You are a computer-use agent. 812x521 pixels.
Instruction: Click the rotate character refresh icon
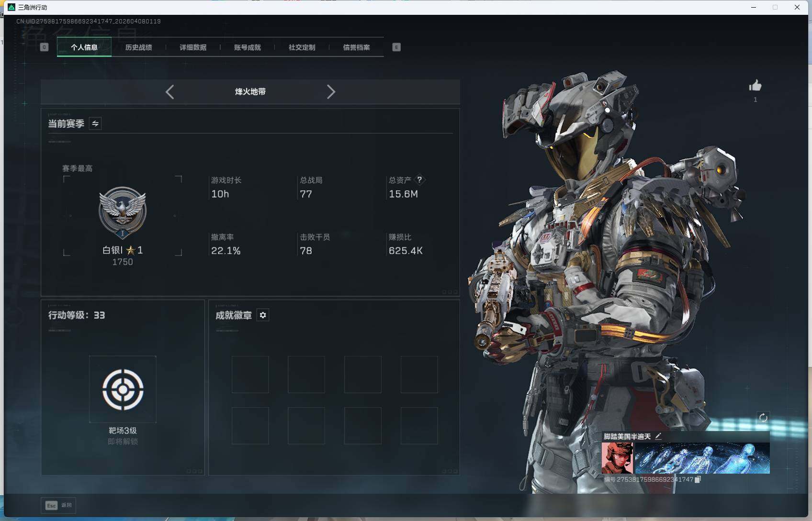point(763,418)
